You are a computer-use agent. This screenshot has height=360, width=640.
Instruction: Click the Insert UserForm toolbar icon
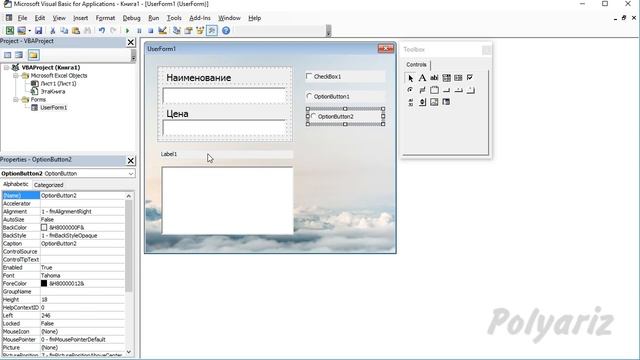point(21,31)
